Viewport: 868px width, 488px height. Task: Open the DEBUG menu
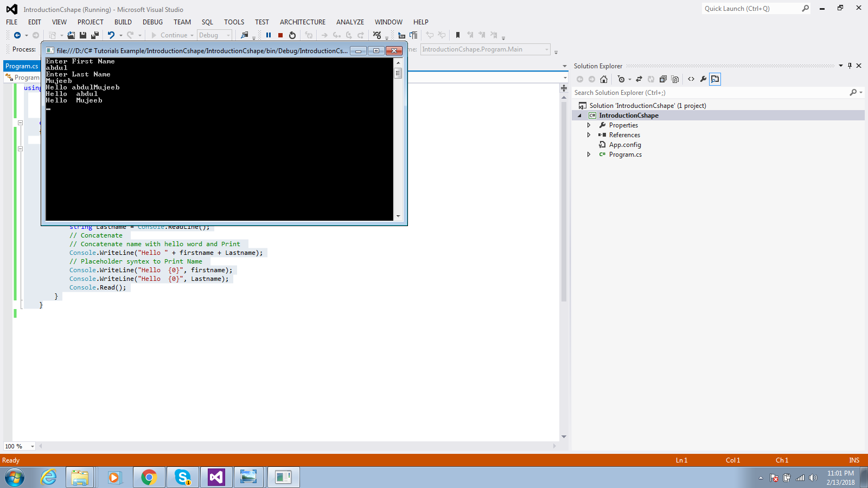click(152, 22)
